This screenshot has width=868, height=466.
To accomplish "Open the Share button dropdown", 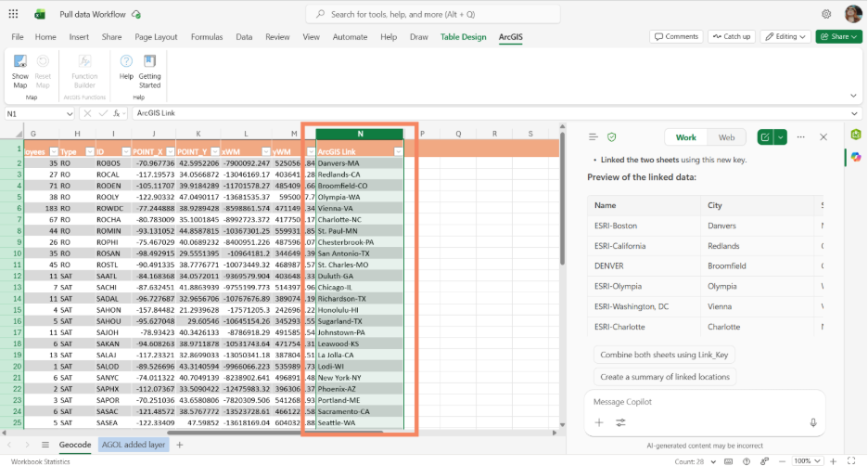I will [854, 36].
